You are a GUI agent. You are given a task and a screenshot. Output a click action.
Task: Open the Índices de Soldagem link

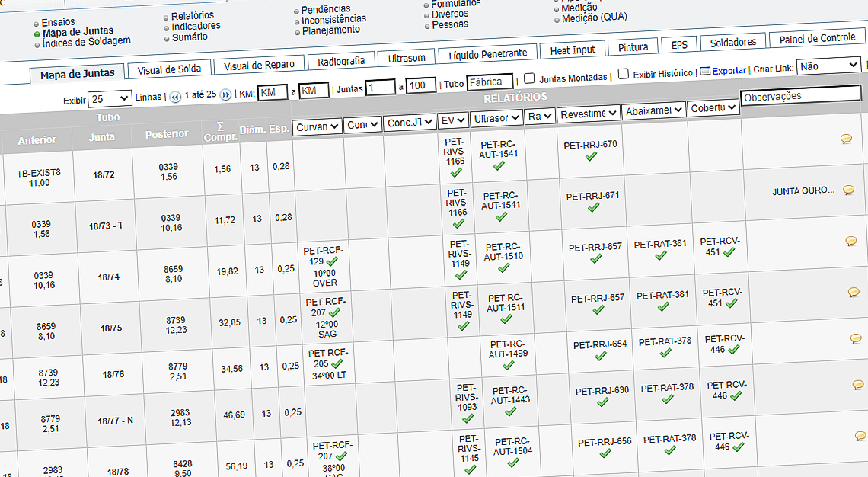click(x=86, y=42)
